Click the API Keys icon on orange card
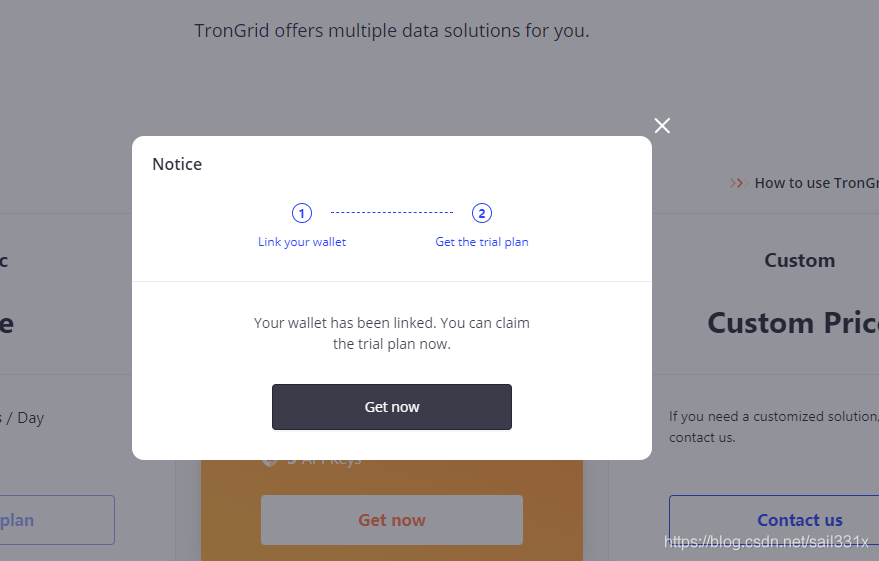Image resolution: width=879 pixels, height=561 pixels. coord(270,461)
